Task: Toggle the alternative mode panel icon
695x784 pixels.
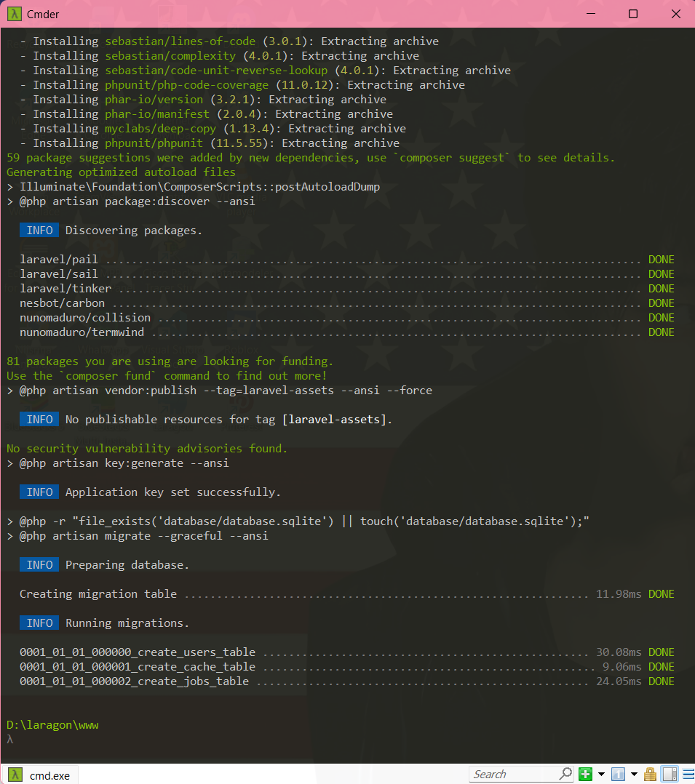Action: point(670,775)
